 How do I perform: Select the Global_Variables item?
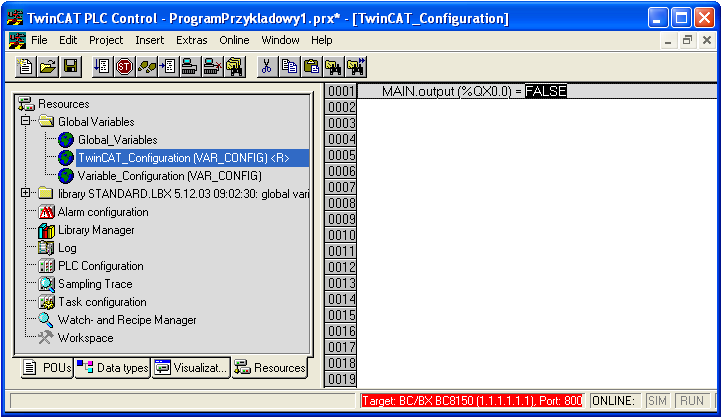coord(118,140)
